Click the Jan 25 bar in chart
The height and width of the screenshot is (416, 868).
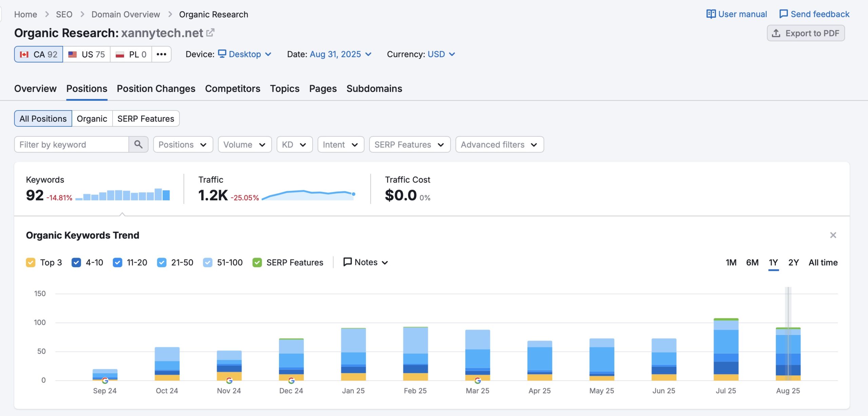coord(353,354)
